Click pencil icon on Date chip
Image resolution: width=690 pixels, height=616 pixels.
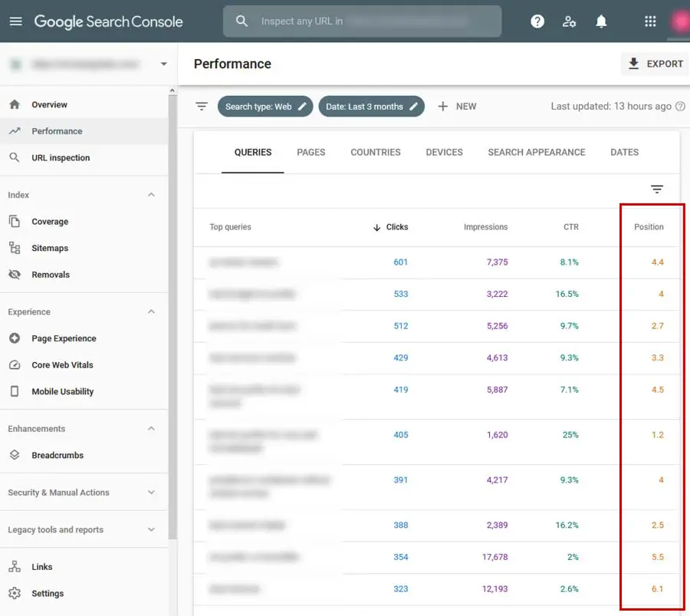[414, 106]
